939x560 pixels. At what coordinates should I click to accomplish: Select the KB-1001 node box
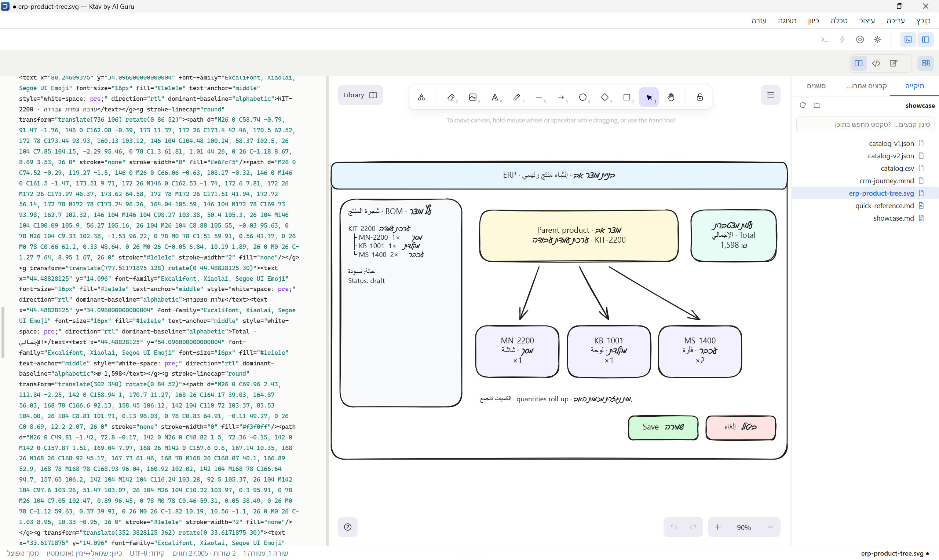tap(609, 351)
